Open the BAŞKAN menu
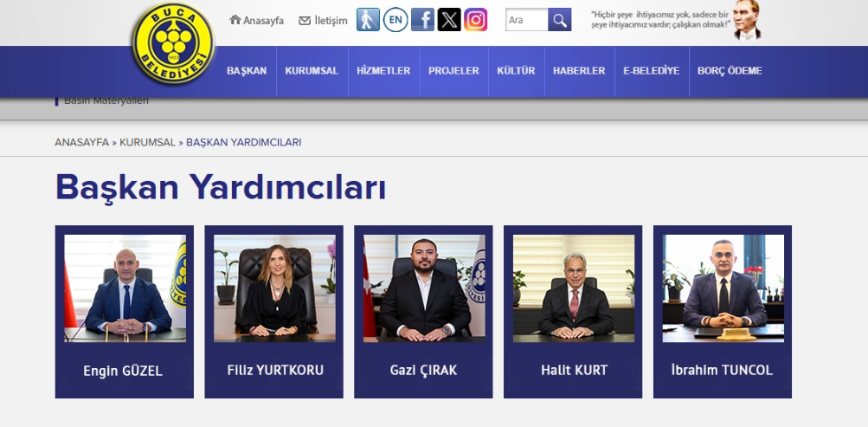This screenshot has width=868, height=427. (x=247, y=71)
